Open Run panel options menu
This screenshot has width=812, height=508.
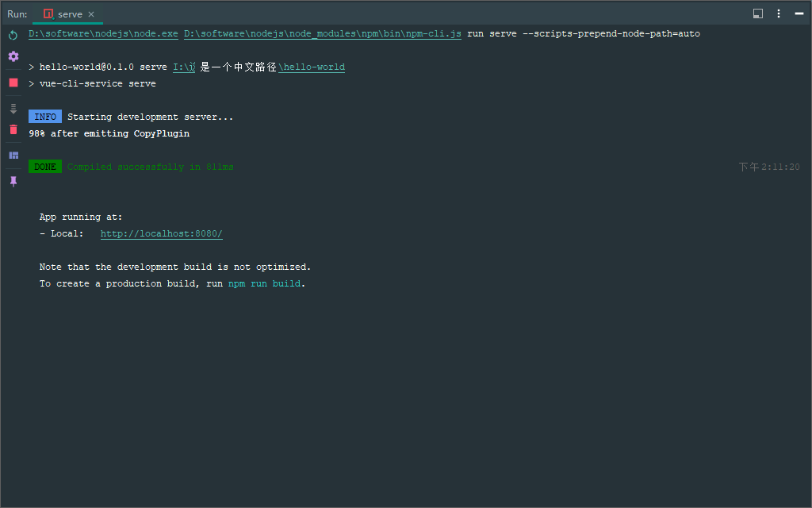tap(779, 14)
